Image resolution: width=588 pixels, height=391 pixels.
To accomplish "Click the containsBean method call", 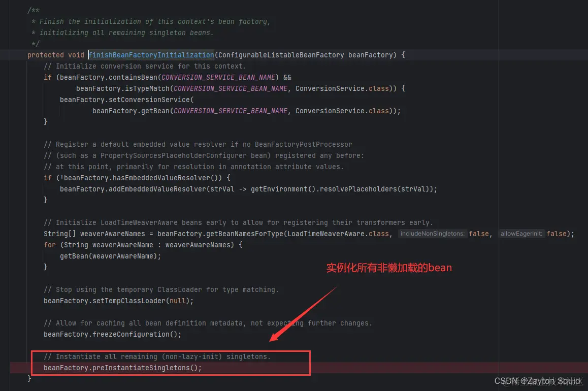I will point(133,78).
